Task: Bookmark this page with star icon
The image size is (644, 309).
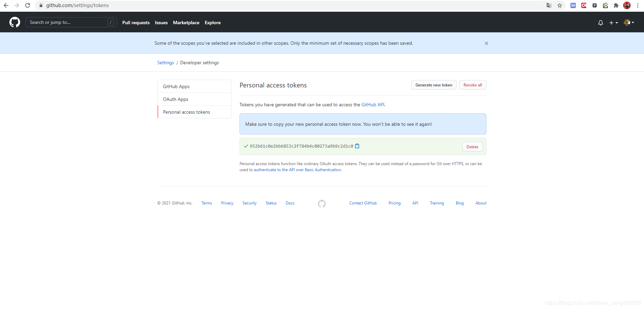Action: coord(560,5)
